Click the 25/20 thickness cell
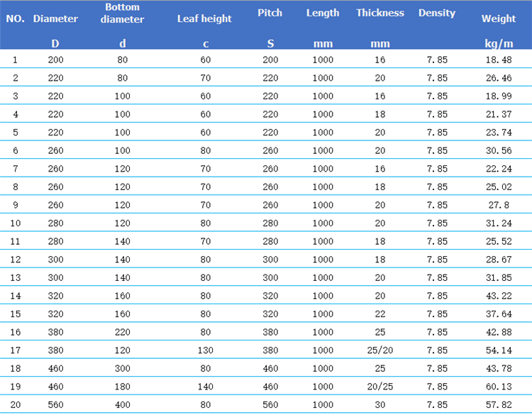 tap(380, 350)
